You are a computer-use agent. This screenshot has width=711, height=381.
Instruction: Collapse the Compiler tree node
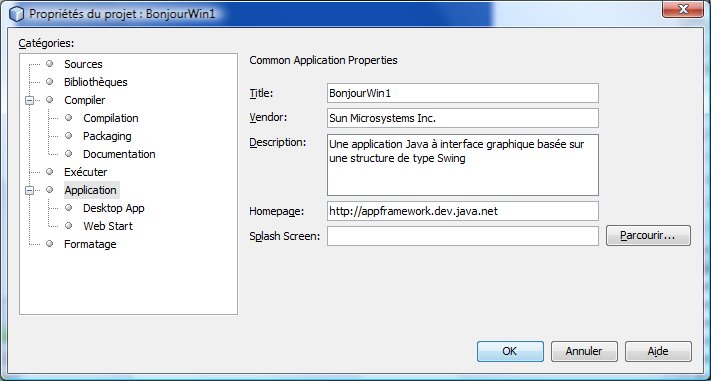coord(29,100)
